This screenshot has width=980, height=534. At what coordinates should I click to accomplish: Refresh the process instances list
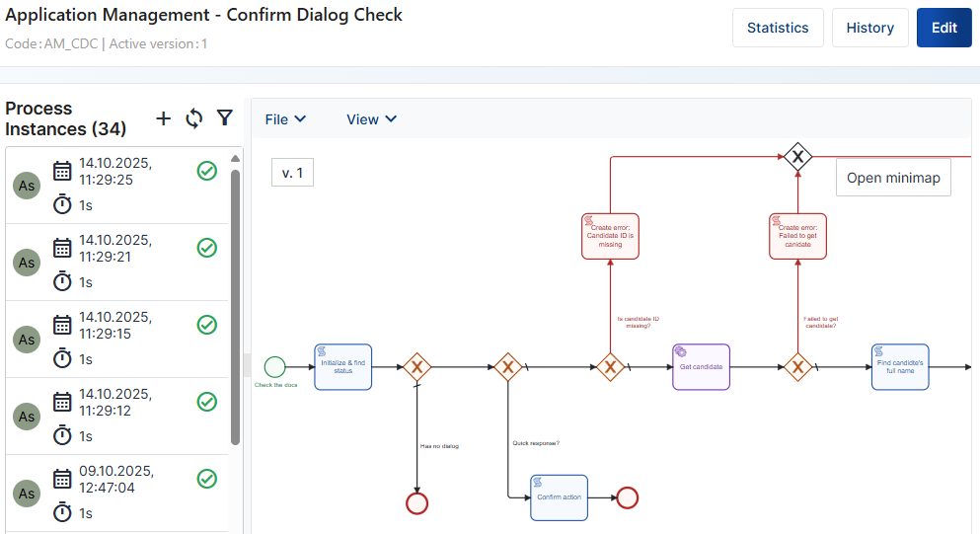click(194, 118)
